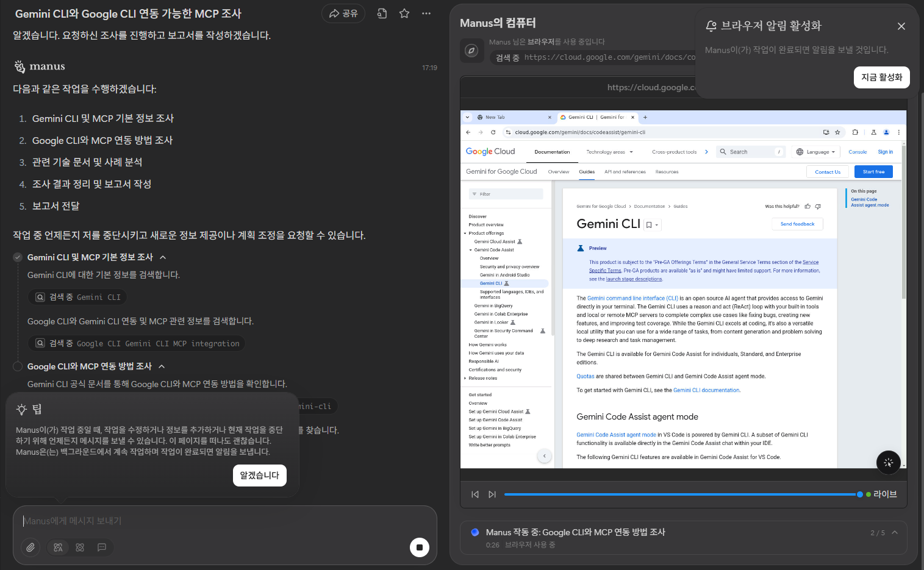Click the browser reload icon

[x=493, y=132]
